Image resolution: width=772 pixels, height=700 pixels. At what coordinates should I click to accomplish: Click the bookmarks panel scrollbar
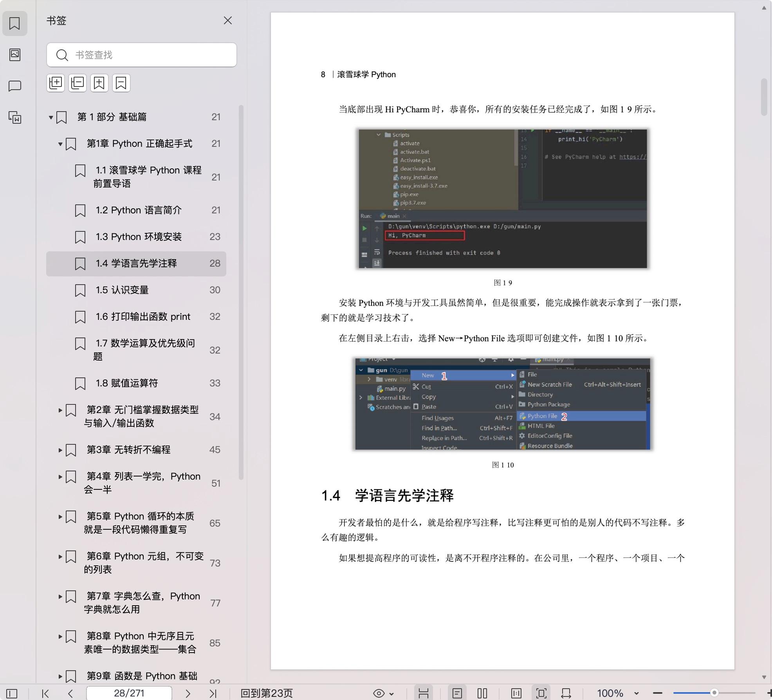(241, 292)
